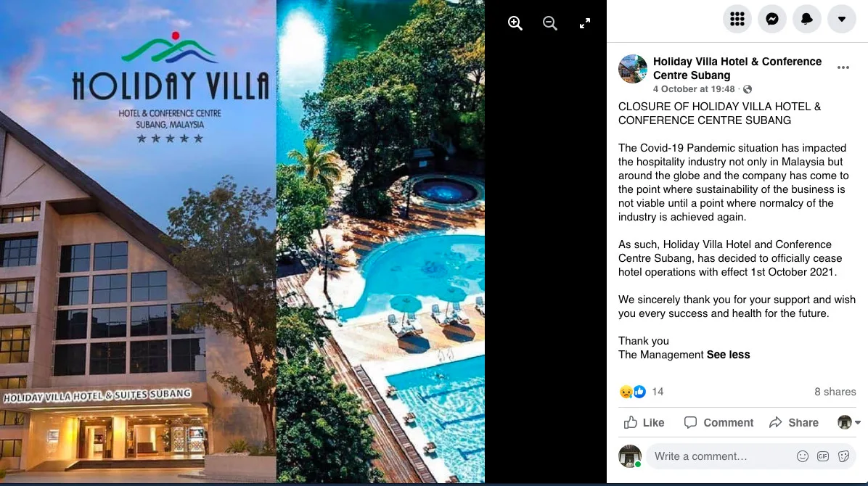Collapse post text with See less
Screen dimensions: 868x486
click(x=728, y=355)
